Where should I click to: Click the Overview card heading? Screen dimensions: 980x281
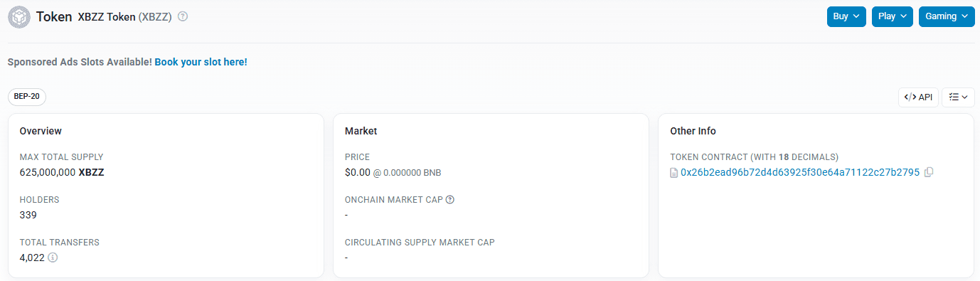41,131
